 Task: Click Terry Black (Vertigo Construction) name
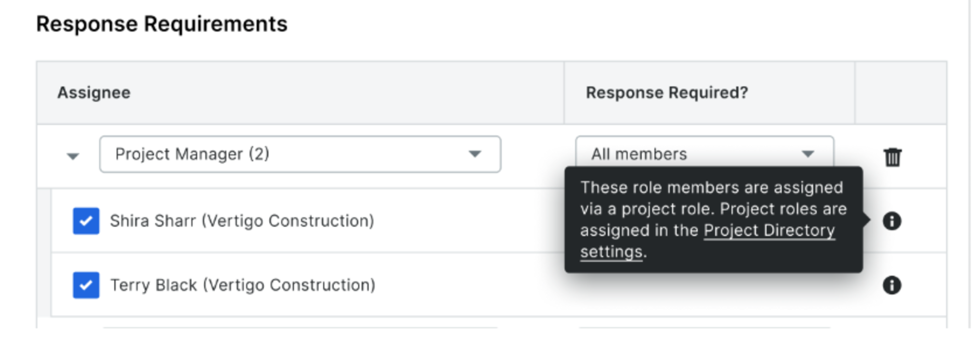click(243, 285)
